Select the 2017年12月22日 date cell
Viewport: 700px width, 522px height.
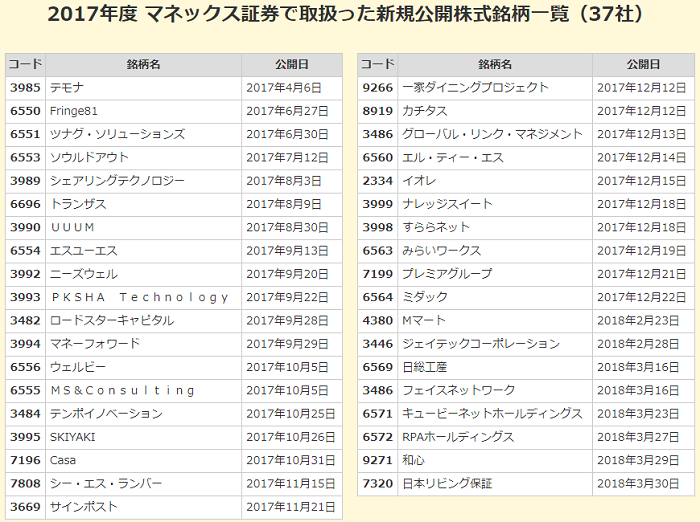tap(642, 297)
